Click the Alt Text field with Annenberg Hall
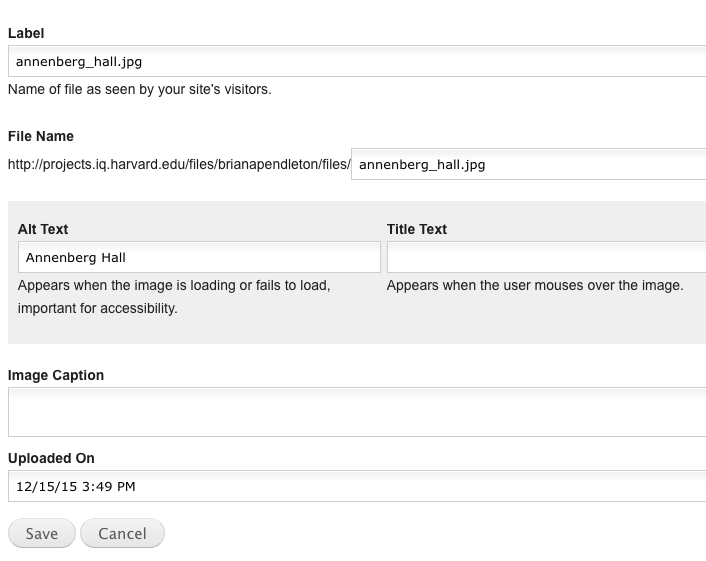 tap(199, 257)
